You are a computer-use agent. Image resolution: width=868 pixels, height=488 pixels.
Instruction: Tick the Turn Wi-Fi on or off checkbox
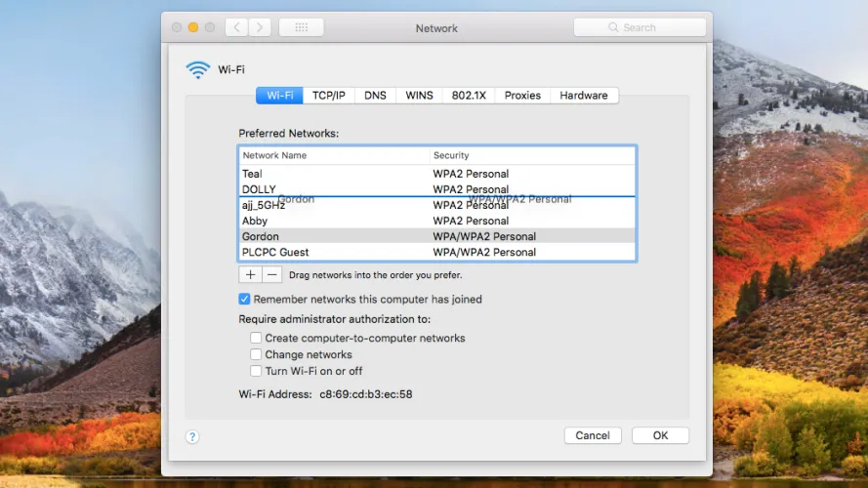(x=256, y=371)
